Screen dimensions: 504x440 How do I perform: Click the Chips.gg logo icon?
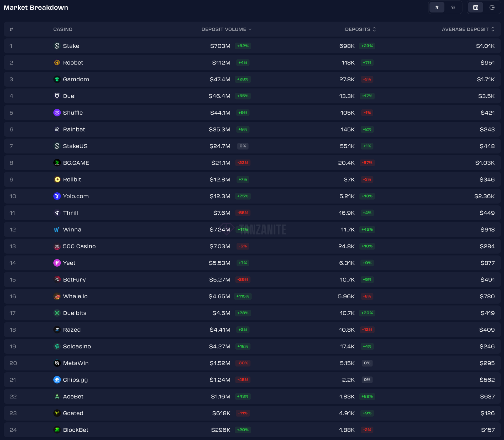point(57,380)
